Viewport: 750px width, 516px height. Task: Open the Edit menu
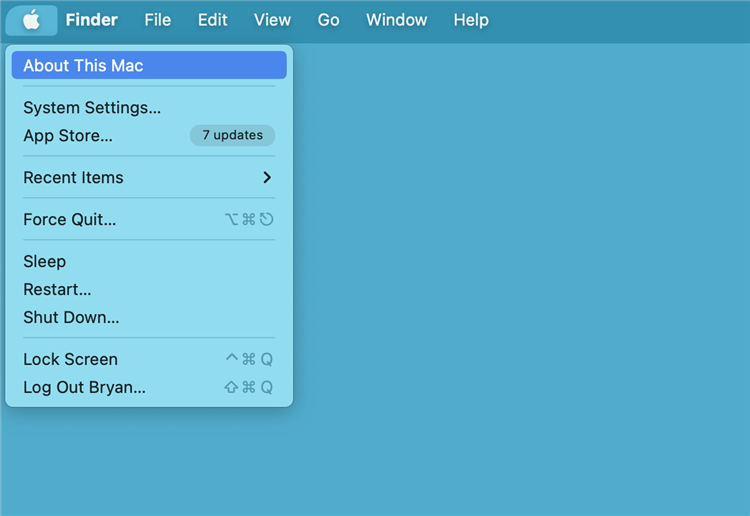[x=212, y=20]
